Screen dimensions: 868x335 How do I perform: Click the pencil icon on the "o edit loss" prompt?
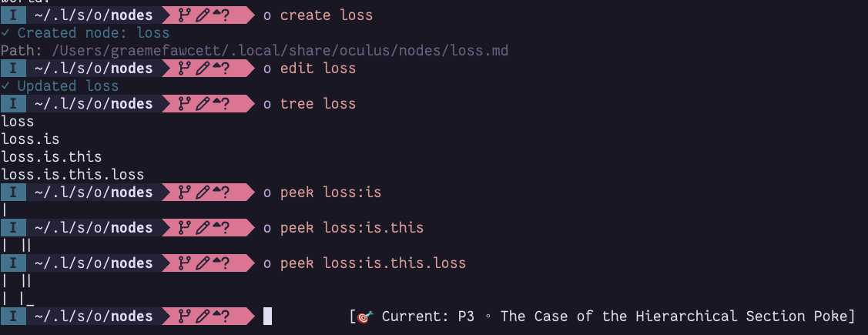(201, 69)
